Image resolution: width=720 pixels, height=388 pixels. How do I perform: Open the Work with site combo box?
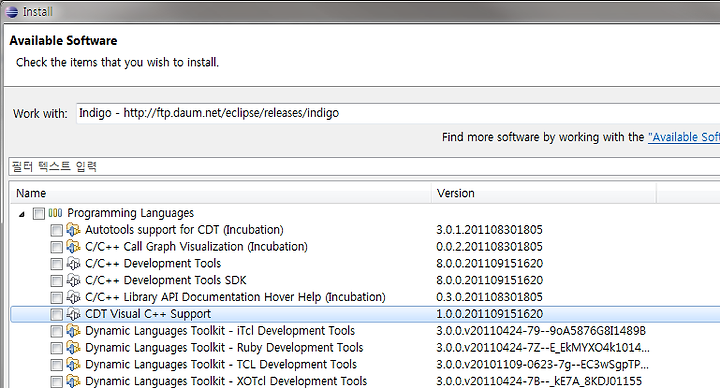398,113
